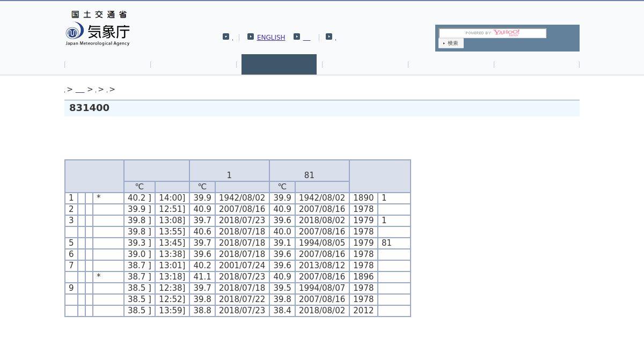Select time cell 13:55]
The width and height of the screenshot is (644, 338).
[x=172, y=232]
